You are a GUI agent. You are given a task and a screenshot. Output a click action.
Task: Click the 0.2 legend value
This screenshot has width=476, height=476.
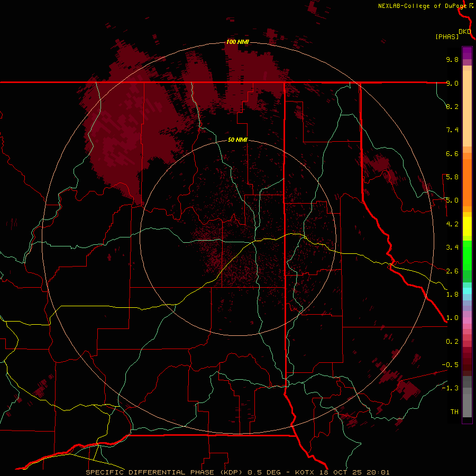452,342
